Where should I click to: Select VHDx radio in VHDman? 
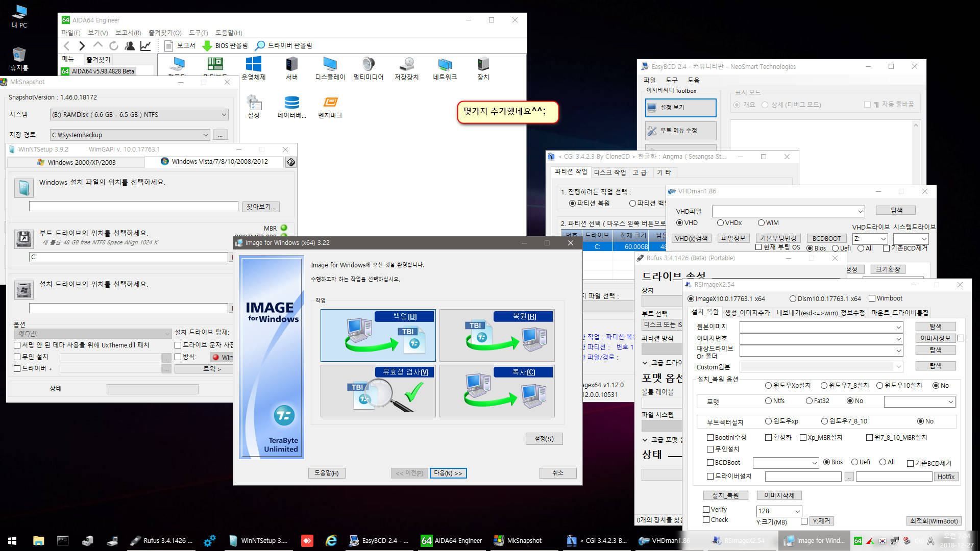(729, 223)
